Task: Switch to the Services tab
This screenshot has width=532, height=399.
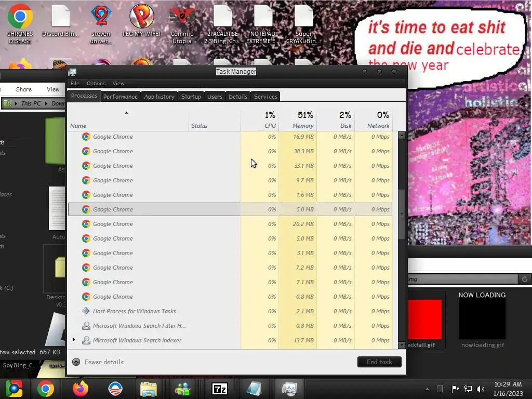Action: pos(265,97)
